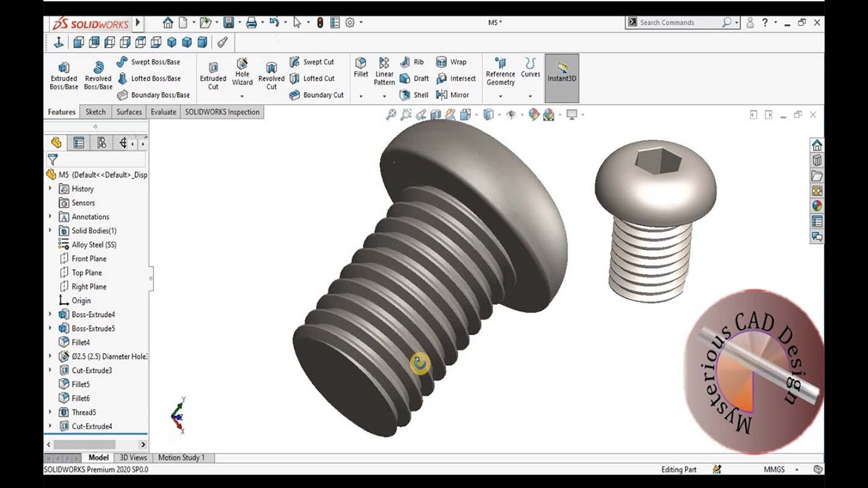Select Alloy Steel (SS) material
868x488 pixels.
tap(87, 245)
